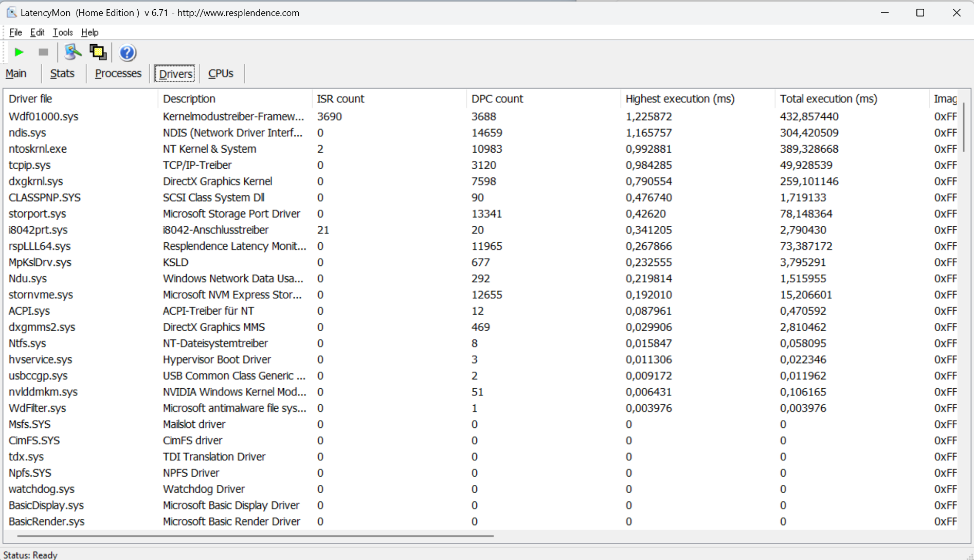Switch to the Processes tab
The image size is (974, 560).
click(x=118, y=74)
